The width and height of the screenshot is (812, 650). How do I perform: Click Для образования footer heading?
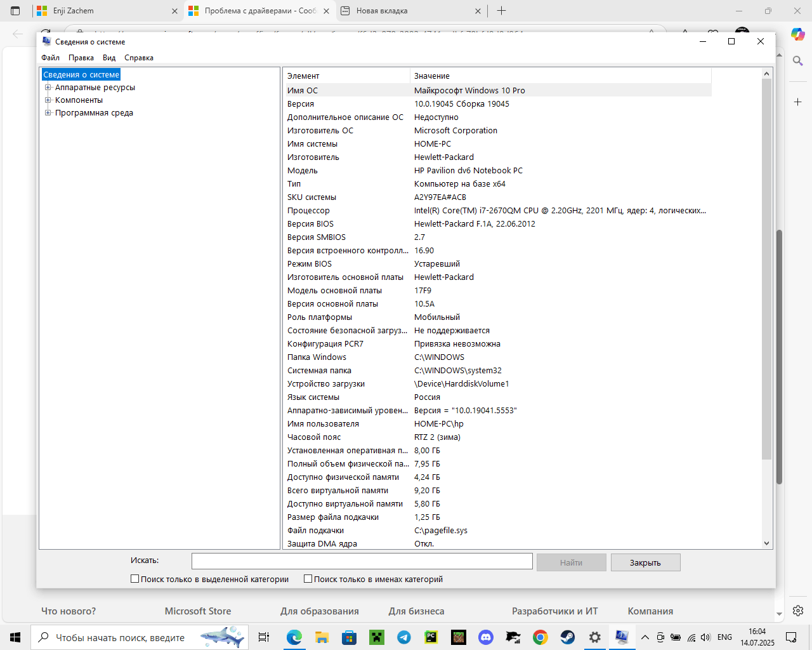(x=320, y=611)
